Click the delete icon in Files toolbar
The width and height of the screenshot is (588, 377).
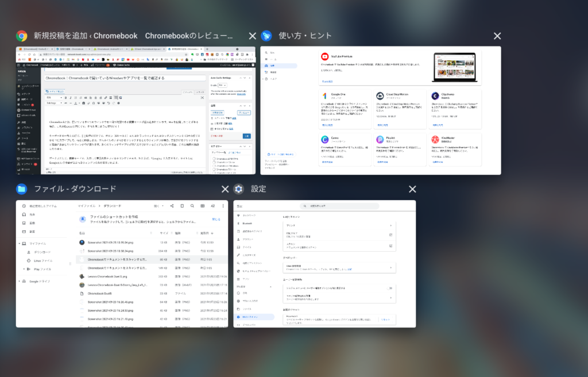click(182, 206)
